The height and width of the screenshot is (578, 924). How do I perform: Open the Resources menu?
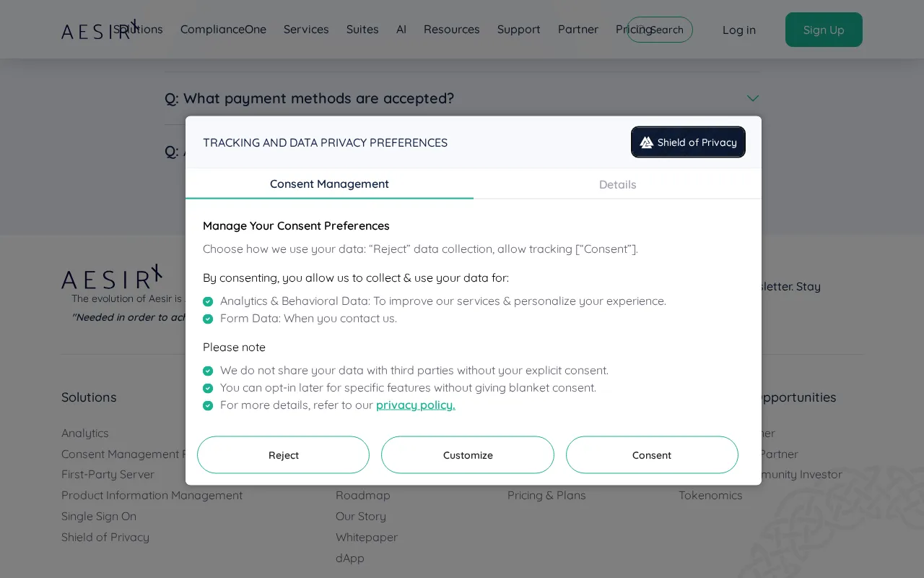[452, 30]
